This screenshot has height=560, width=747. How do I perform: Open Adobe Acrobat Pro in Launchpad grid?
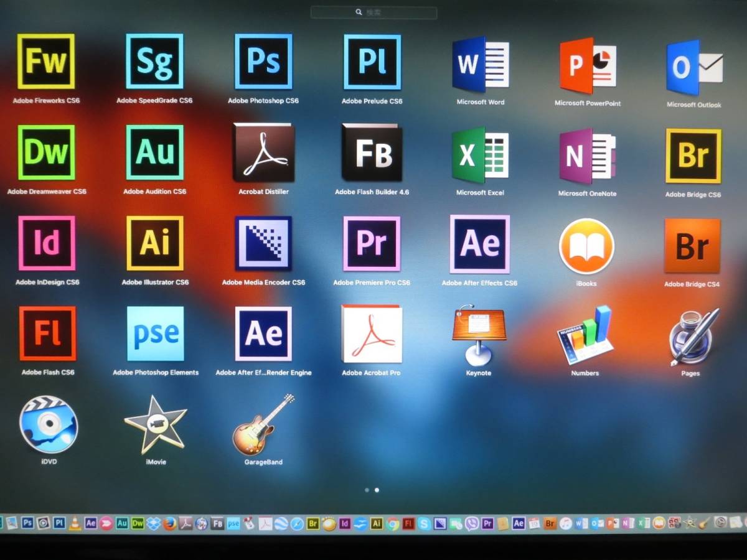coord(372,334)
